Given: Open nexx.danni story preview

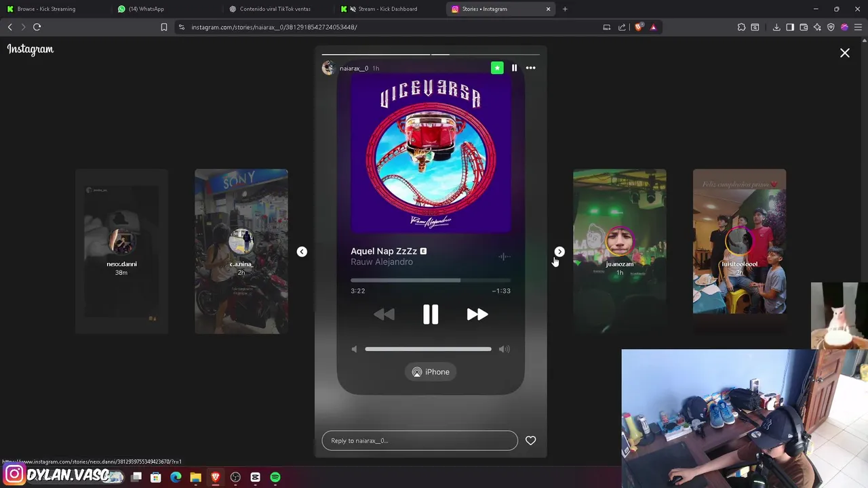Looking at the screenshot, I should pos(121,251).
